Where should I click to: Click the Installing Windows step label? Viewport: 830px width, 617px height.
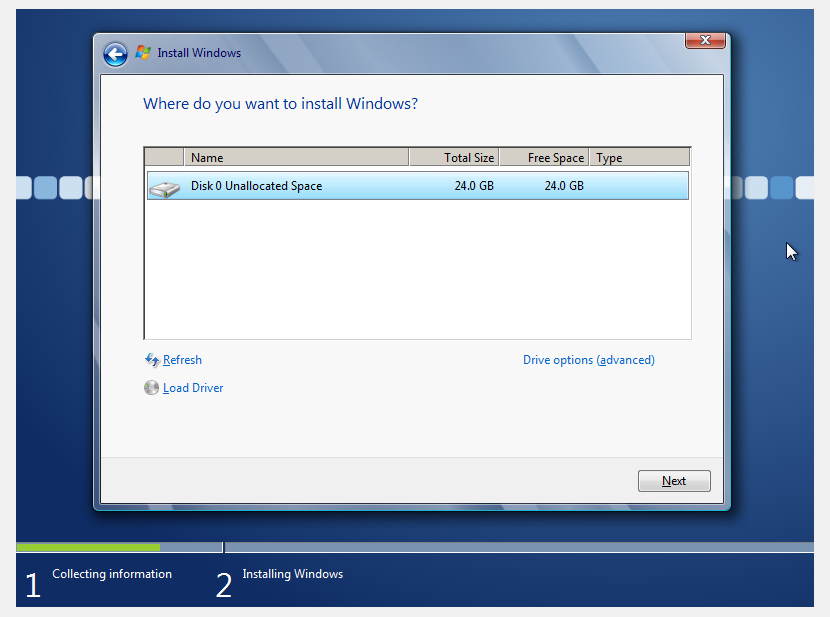point(292,574)
